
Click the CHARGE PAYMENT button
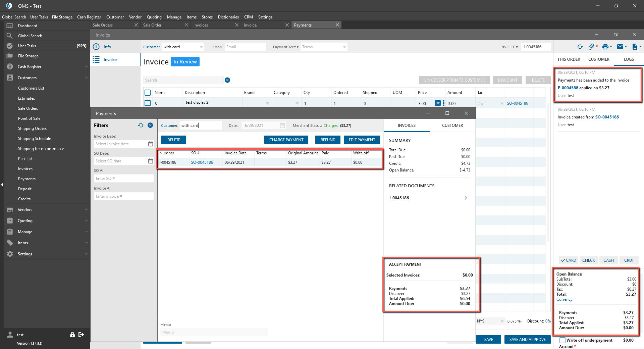tap(286, 140)
